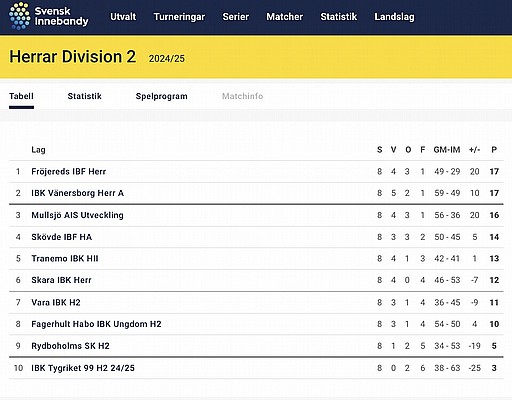
Task: Select the greyed Matchinfo tab
Action: point(243,96)
